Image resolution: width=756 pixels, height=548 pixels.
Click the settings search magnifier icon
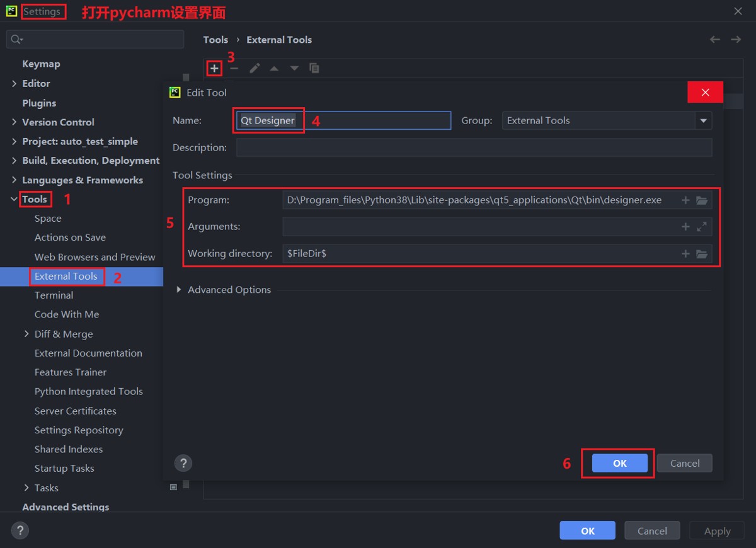tap(17, 39)
